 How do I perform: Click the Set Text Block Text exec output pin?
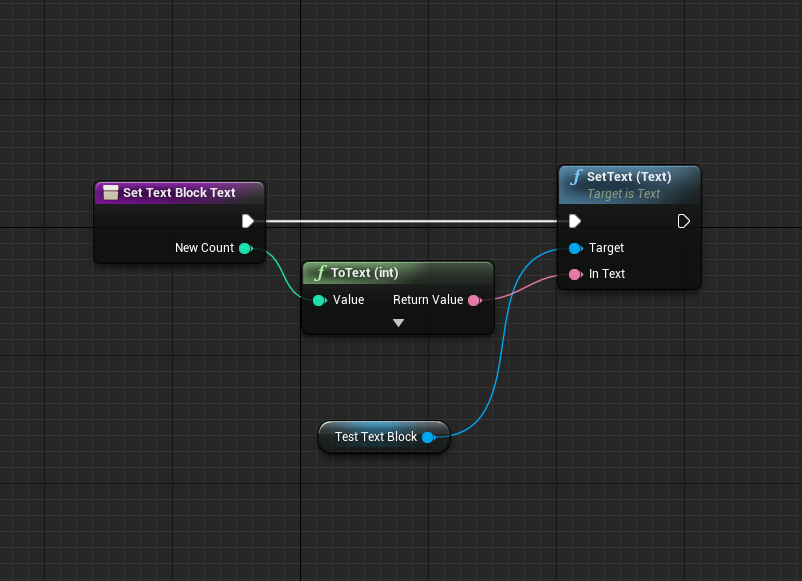point(248,221)
